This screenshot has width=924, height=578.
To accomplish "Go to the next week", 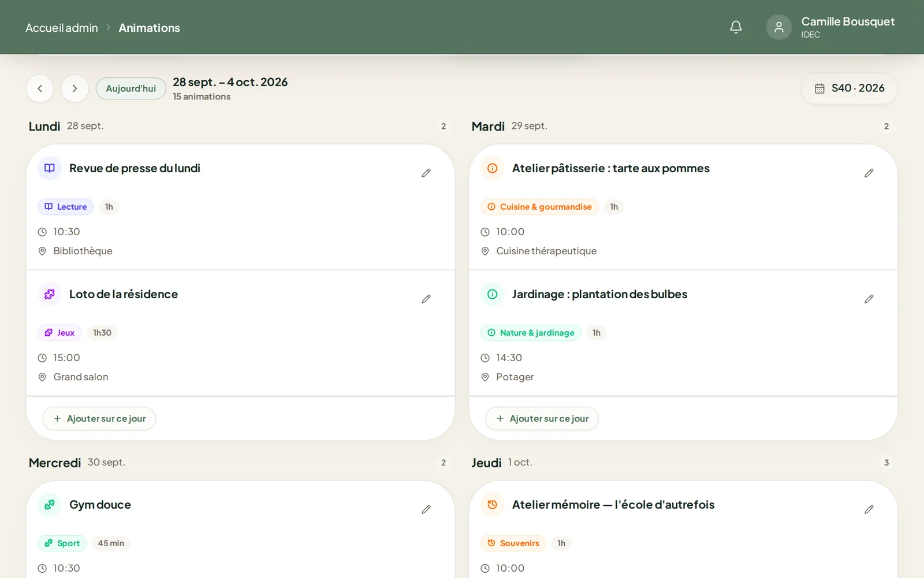I will 74,88.
